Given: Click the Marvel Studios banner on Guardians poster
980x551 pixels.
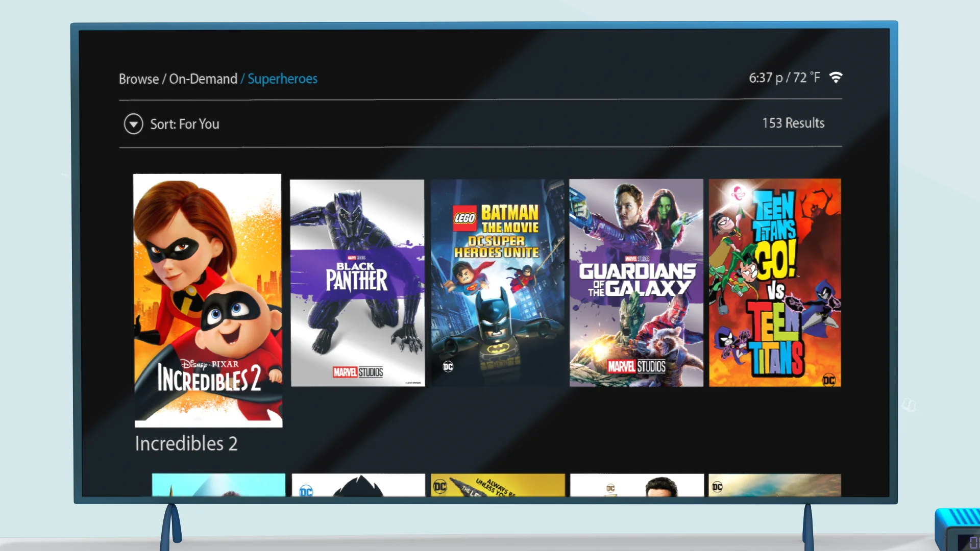Looking at the screenshot, I should click(636, 366).
